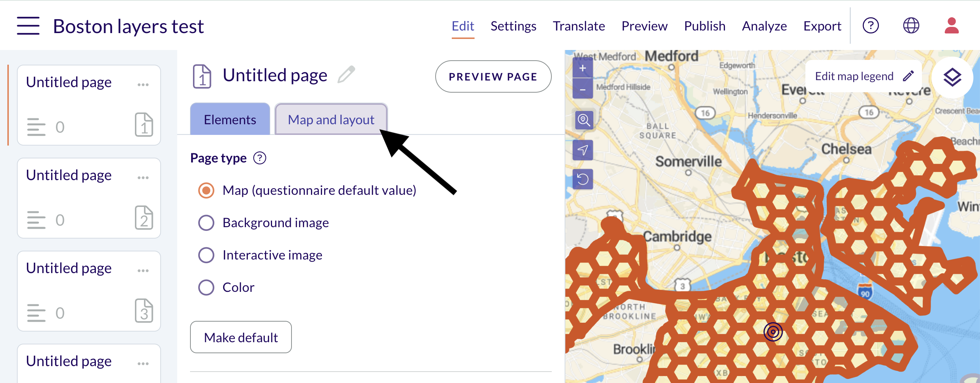Click elements count icon on second page card
This screenshot has width=980, height=383.
point(36,220)
